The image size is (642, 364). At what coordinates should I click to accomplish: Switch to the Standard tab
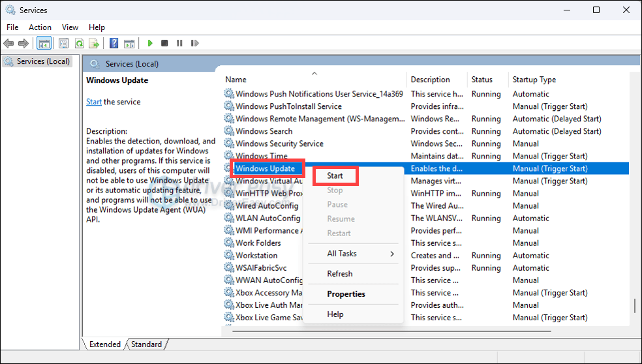pyautogui.click(x=147, y=344)
